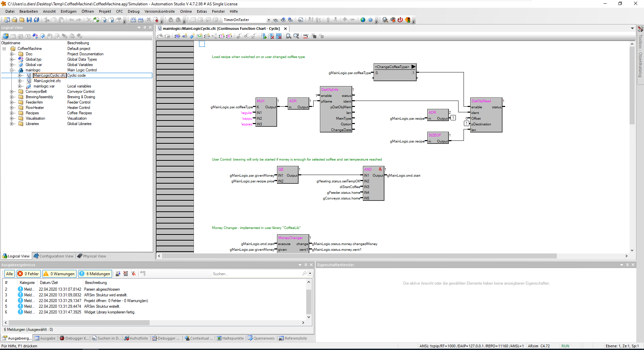The height and width of the screenshot is (350, 644).
Task: Save the current file with the disk icon
Action: click(29, 20)
